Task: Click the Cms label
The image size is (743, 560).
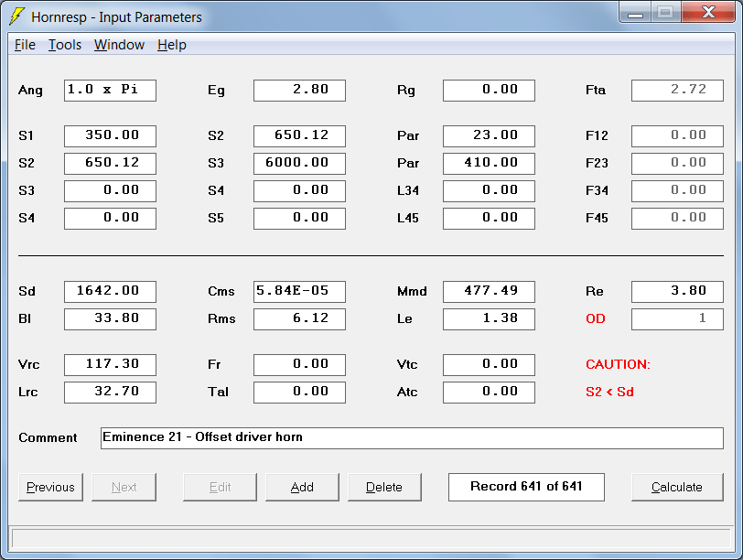Action: (x=221, y=291)
